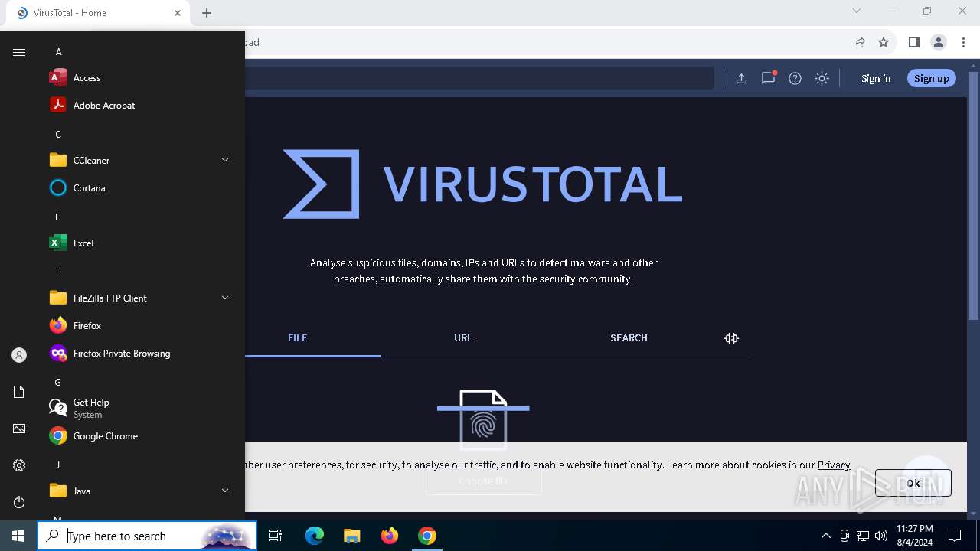The height and width of the screenshot is (551, 980).
Task: Open Firefox Private Browsing
Action: [138, 354]
